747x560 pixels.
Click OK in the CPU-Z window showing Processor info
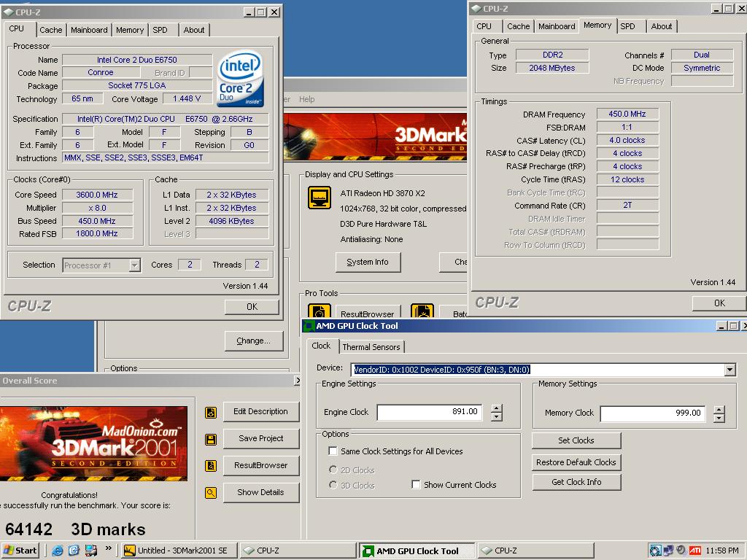252,307
